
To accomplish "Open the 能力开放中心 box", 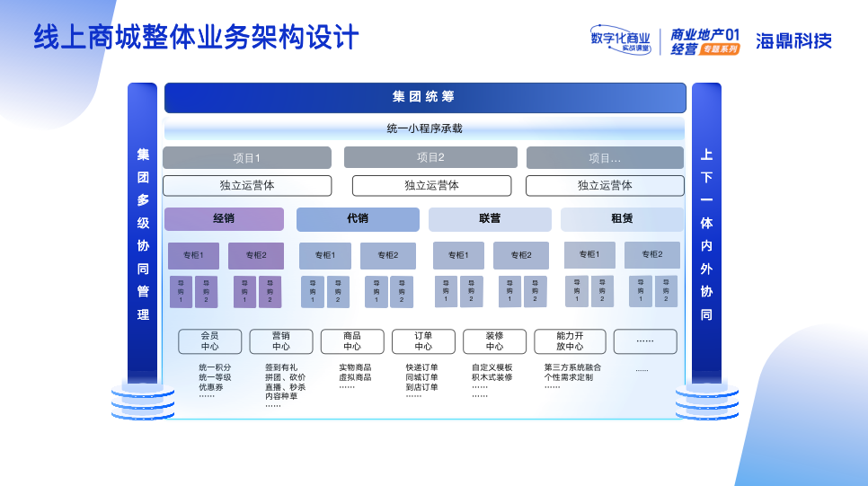I will [570, 341].
